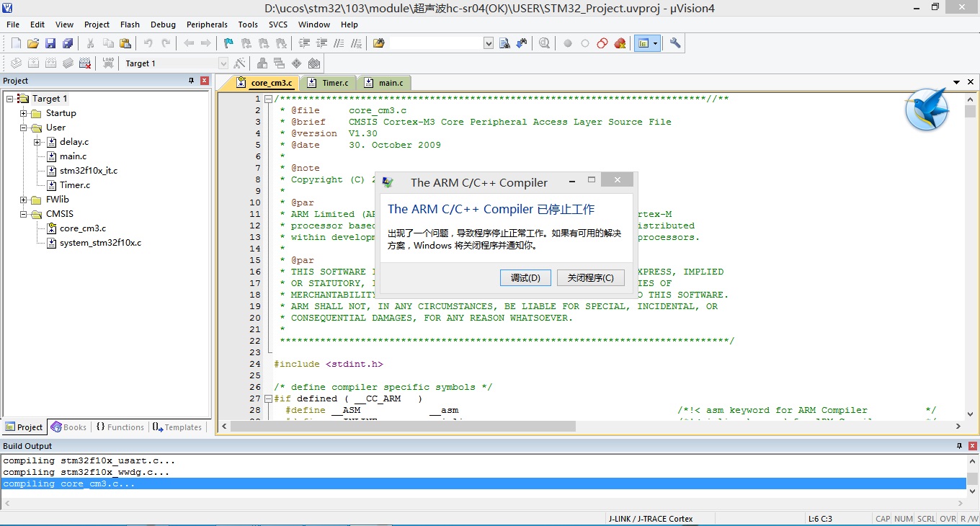
Task: Switch to the Books panel tab
Action: pos(69,427)
